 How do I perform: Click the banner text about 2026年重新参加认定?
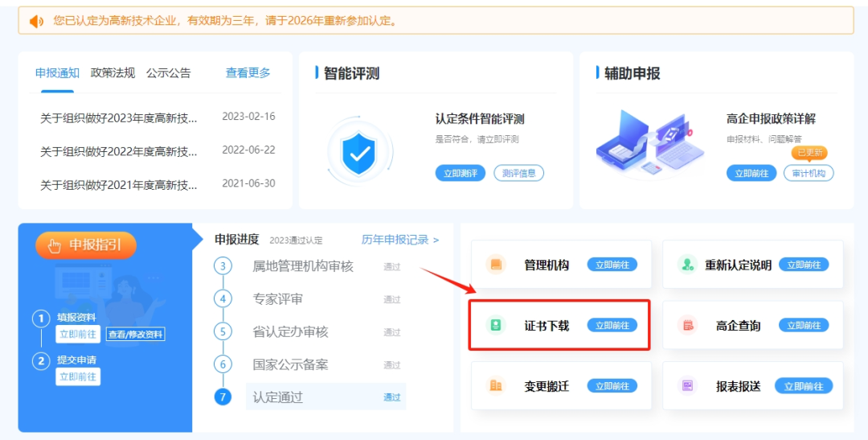pos(225,21)
